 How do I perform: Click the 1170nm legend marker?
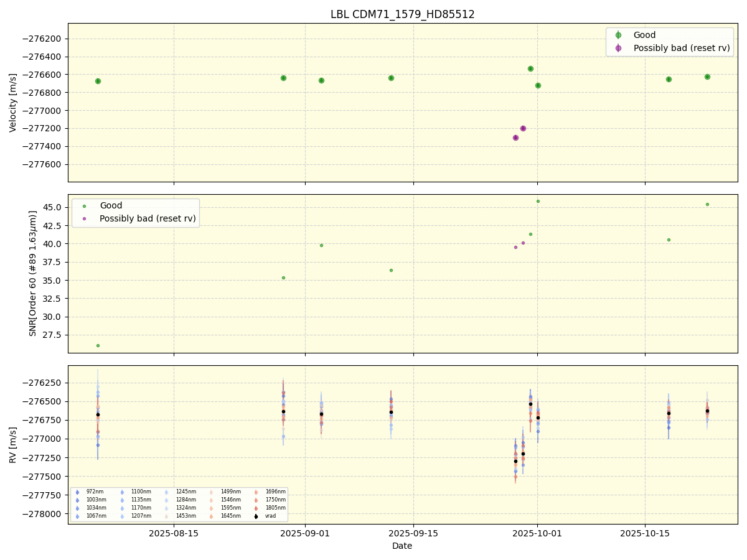click(122, 508)
